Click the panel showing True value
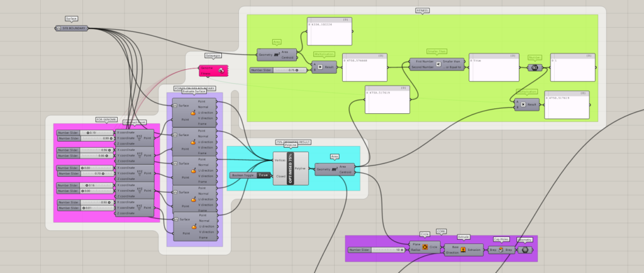 492,67
